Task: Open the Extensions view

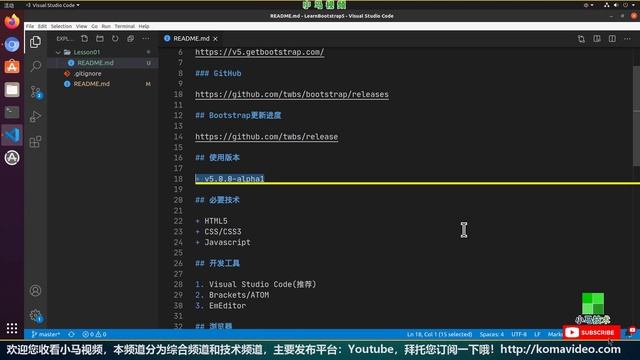Action: click(x=36, y=142)
